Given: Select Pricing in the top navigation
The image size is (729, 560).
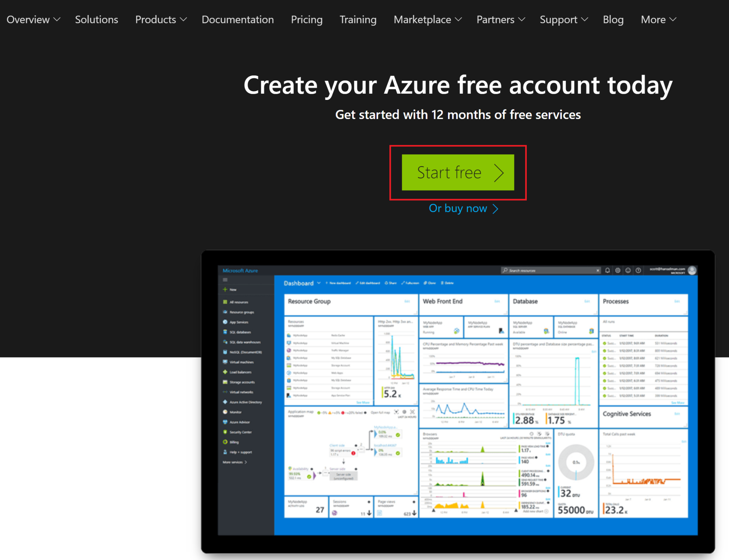Looking at the screenshot, I should 307,19.
